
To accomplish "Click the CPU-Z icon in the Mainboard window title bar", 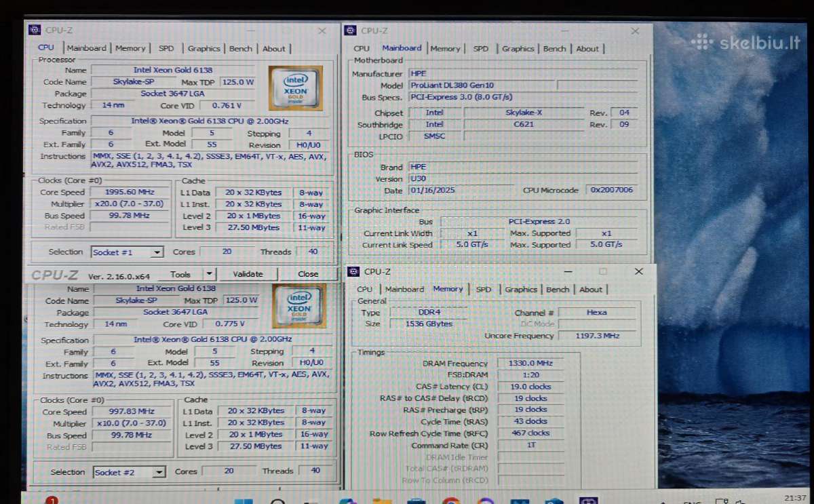I will click(350, 31).
